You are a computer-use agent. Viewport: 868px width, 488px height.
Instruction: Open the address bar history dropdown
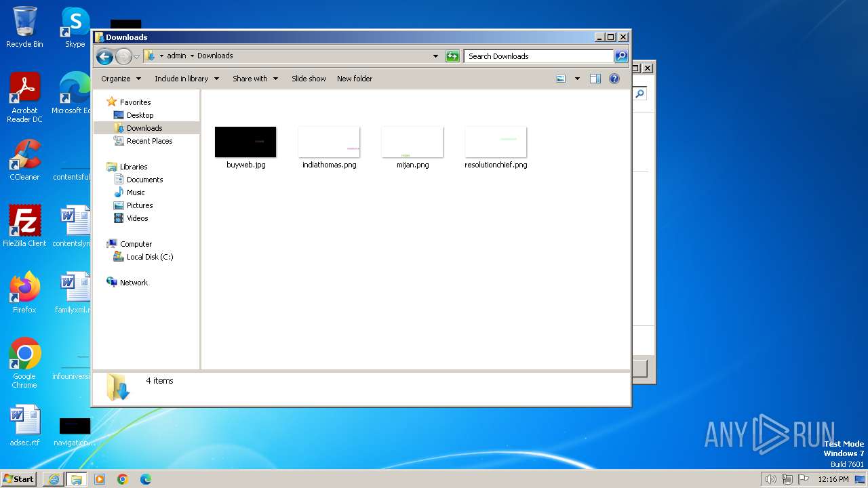tap(435, 56)
